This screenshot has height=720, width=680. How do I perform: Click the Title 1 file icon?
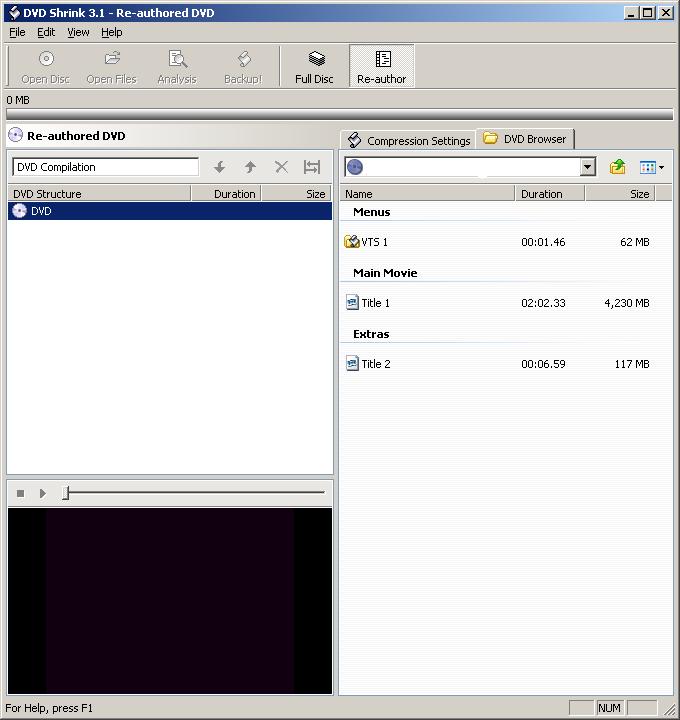(x=352, y=303)
